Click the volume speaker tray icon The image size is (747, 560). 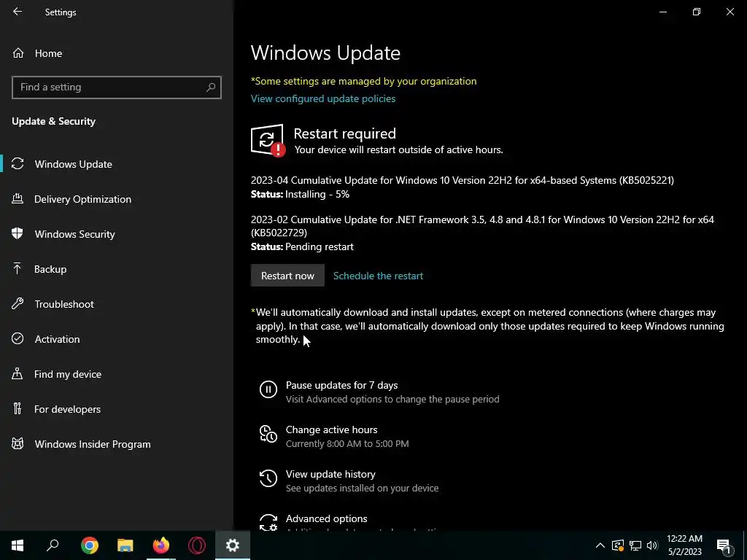[652, 545]
